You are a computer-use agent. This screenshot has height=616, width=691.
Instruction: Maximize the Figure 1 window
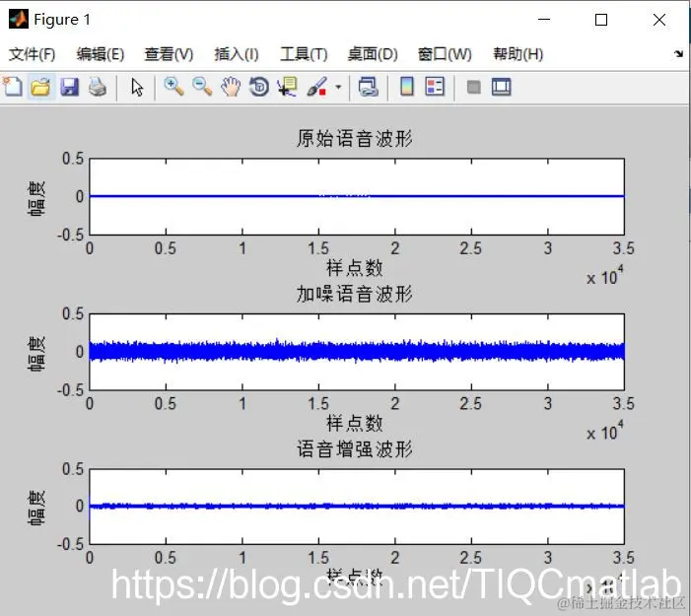coord(601,20)
